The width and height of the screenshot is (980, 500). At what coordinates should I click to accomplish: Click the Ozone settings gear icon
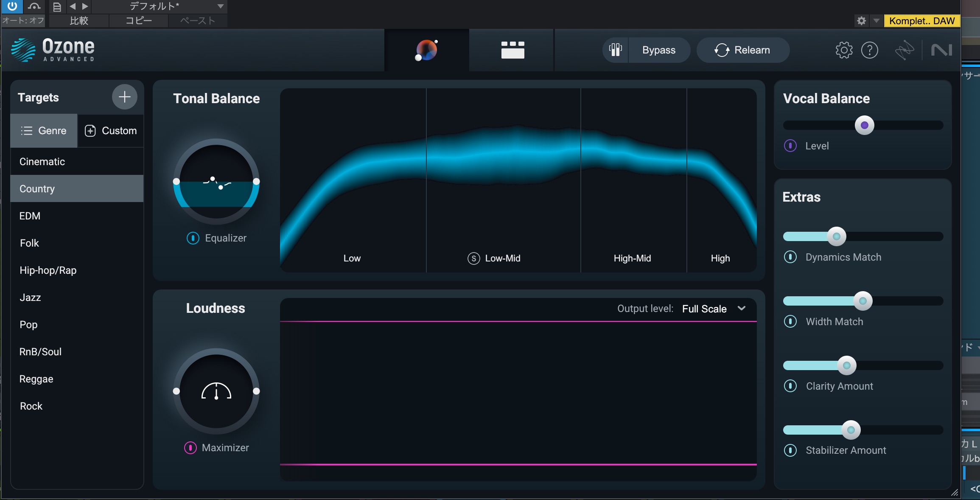coord(844,50)
